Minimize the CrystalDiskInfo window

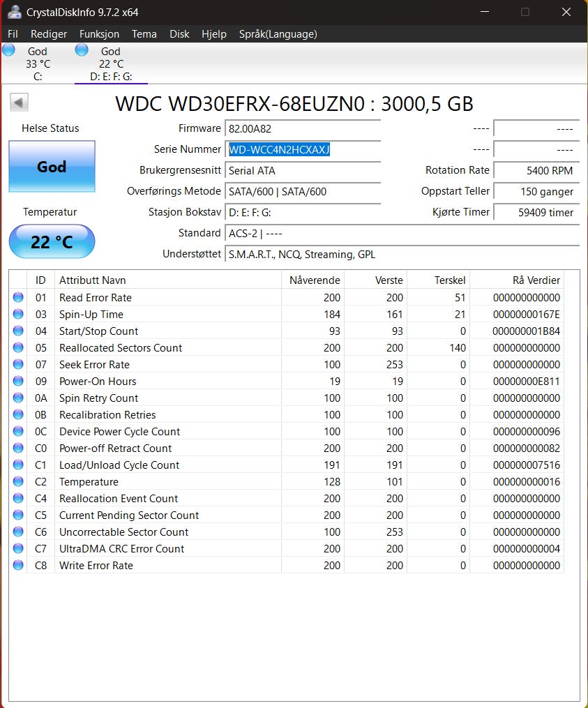point(485,12)
